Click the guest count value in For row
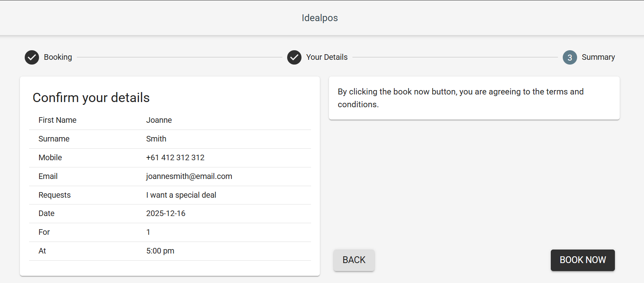The width and height of the screenshot is (644, 283). (148, 232)
